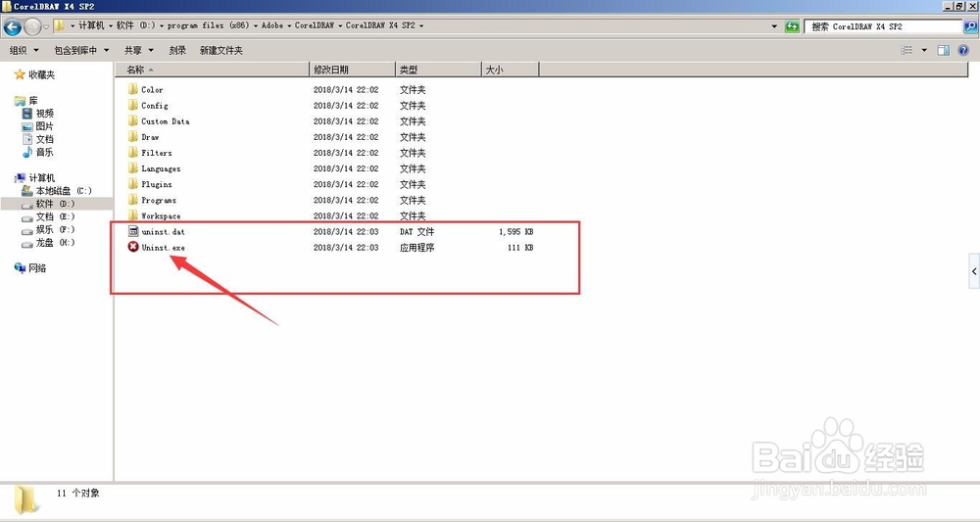
Task: Click Adobe breadcrumb segment
Action: tap(271, 25)
